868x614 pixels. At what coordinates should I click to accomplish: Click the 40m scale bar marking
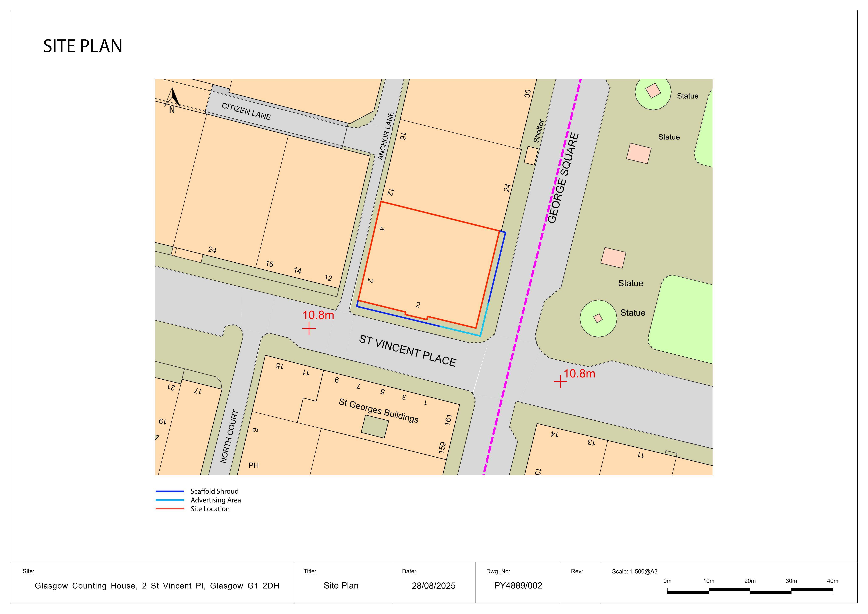click(x=832, y=581)
